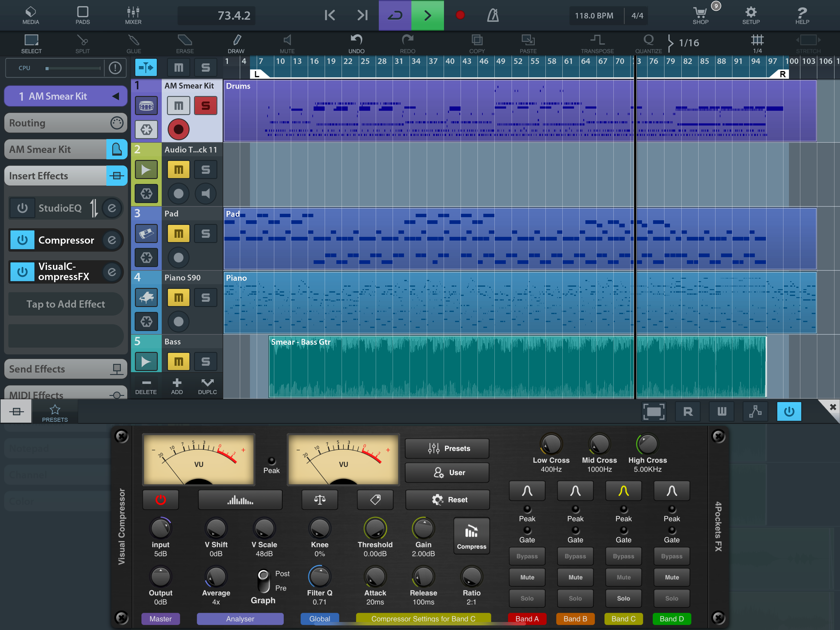Open the Mixer view
The width and height of the screenshot is (840, 630).
[x=133, y=16]
